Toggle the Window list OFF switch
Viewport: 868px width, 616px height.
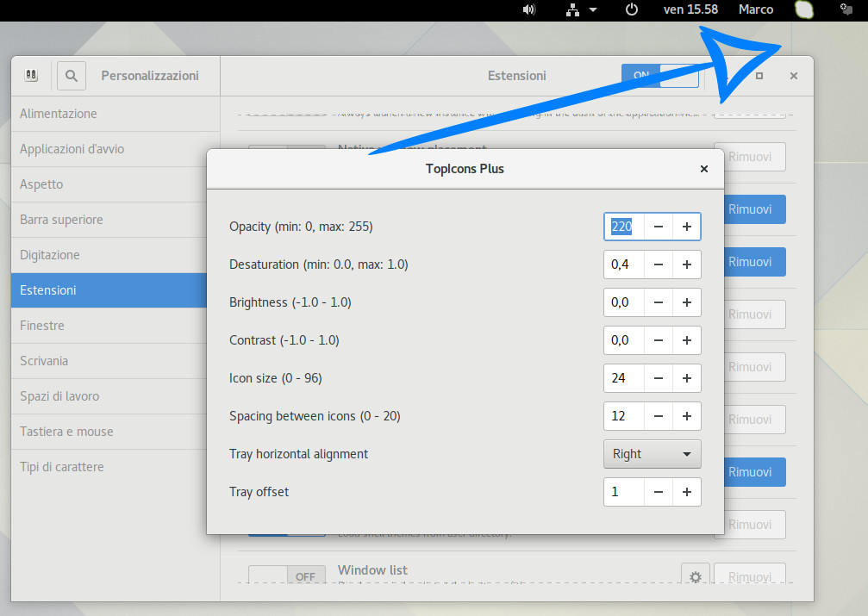(287, 575)
